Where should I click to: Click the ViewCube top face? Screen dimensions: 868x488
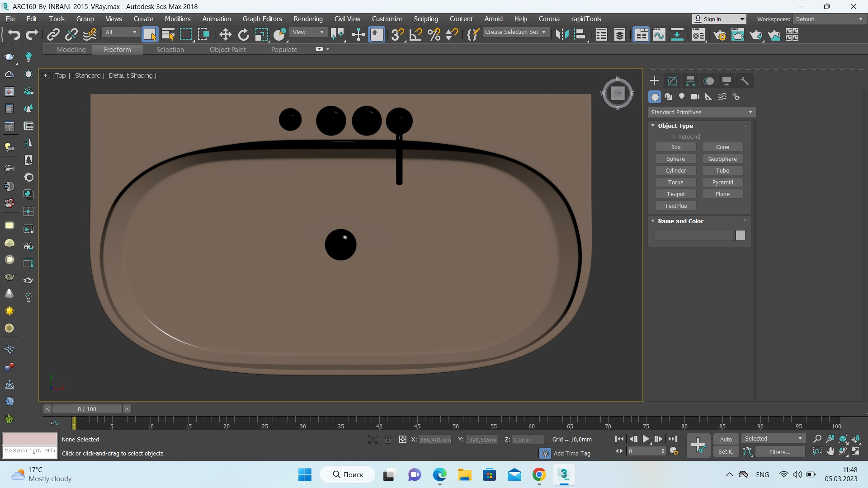coord(618,94)
